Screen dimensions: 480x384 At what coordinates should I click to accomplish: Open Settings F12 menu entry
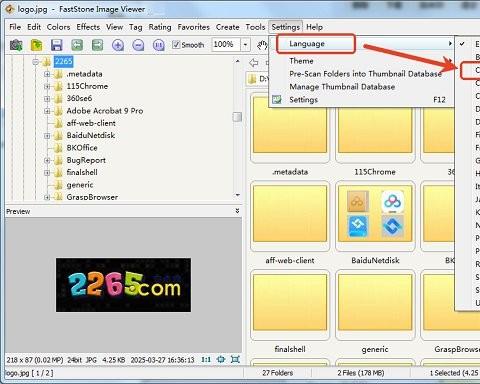pyautogui.click(x=362, y=100)
